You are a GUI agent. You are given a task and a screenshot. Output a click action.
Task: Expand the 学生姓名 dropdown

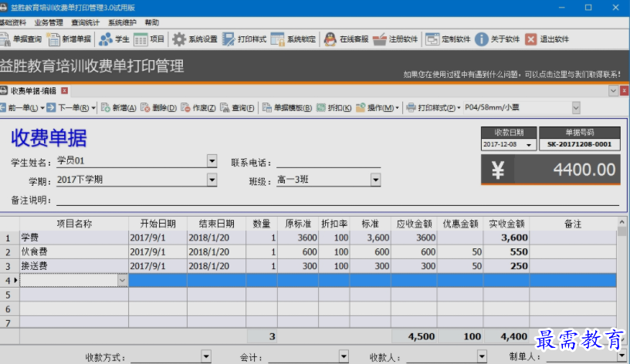pyautogui.click(x=212, y=161)
